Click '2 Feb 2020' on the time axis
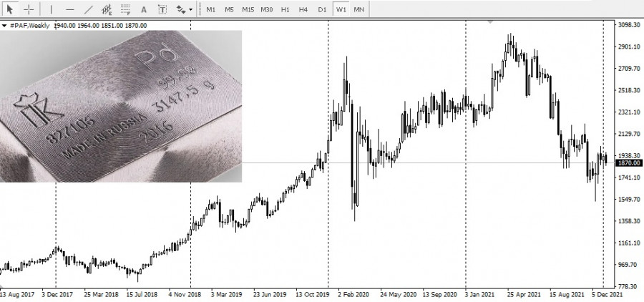This screenshot has height=302, width=644. [x=353, y=295]
